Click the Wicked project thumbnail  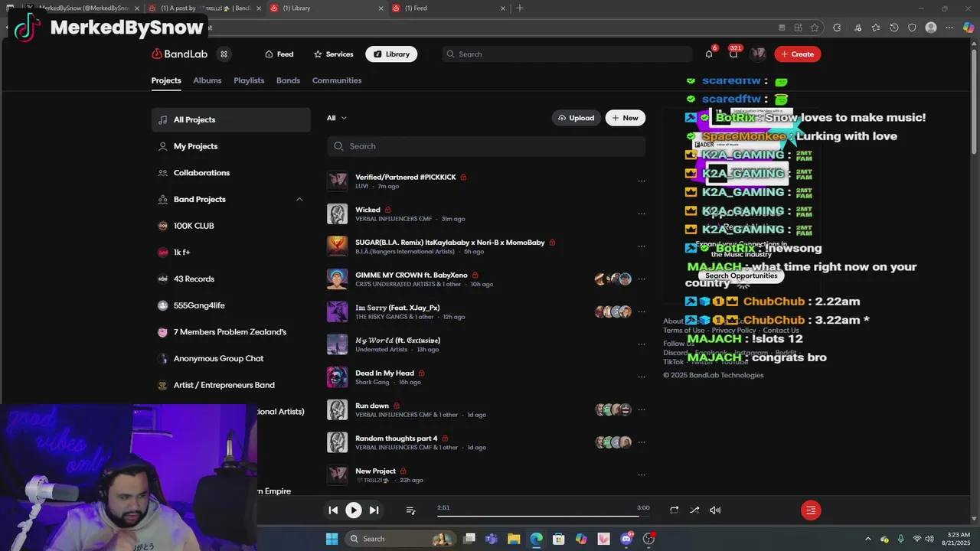[337, 214]
